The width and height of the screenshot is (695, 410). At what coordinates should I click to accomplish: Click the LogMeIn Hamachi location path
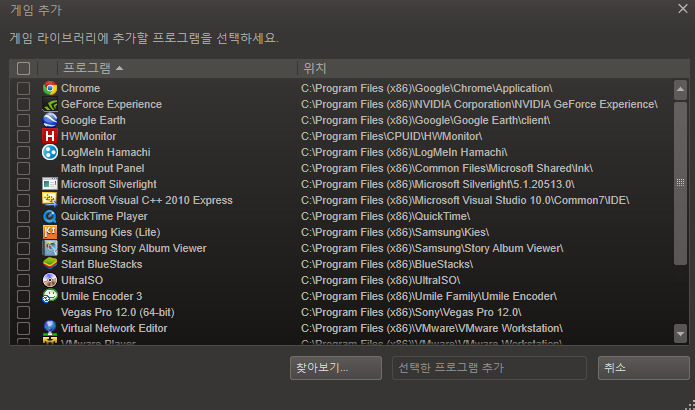[404, 152]
